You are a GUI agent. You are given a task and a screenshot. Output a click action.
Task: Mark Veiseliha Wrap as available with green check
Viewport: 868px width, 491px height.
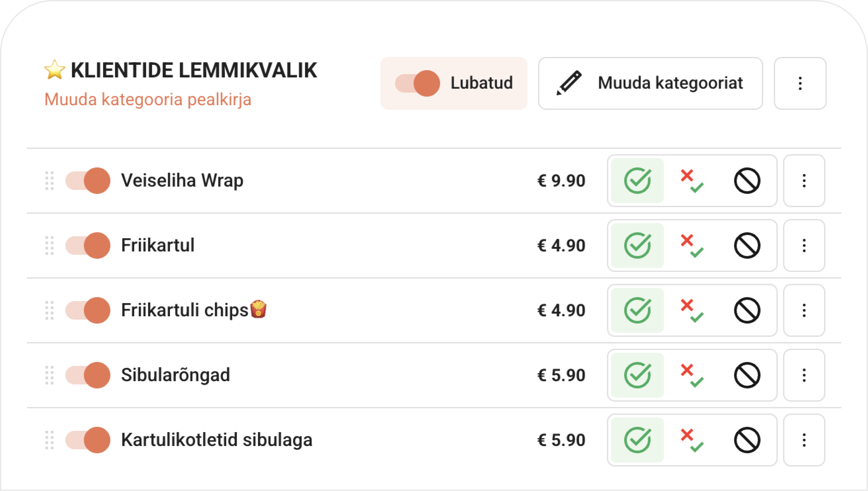(x=637, y=181)
